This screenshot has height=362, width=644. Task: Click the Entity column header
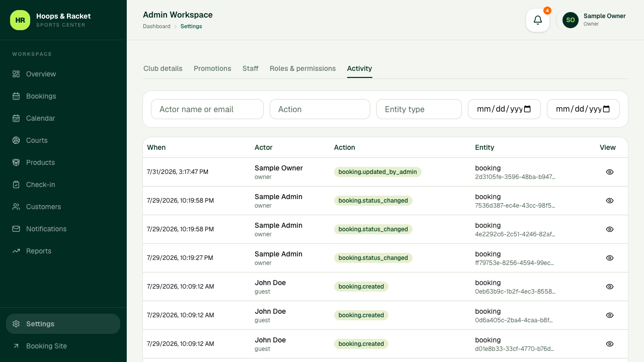pos(485,147)
